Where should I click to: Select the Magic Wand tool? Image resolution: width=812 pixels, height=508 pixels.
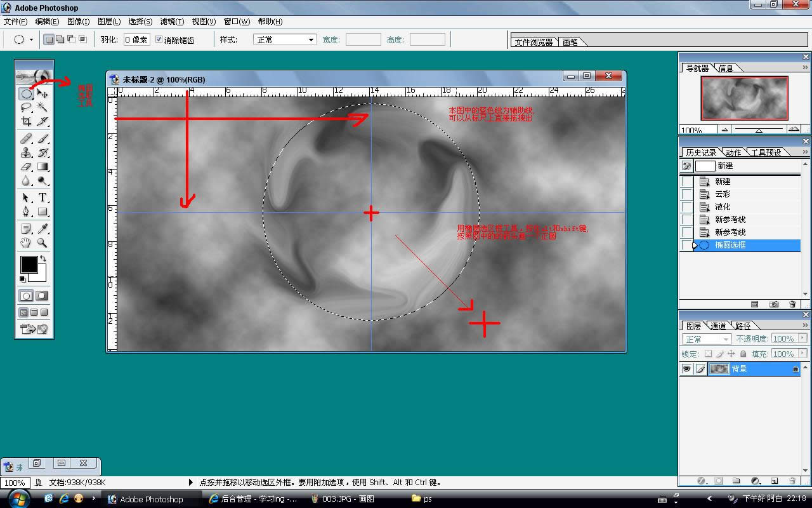43,107
